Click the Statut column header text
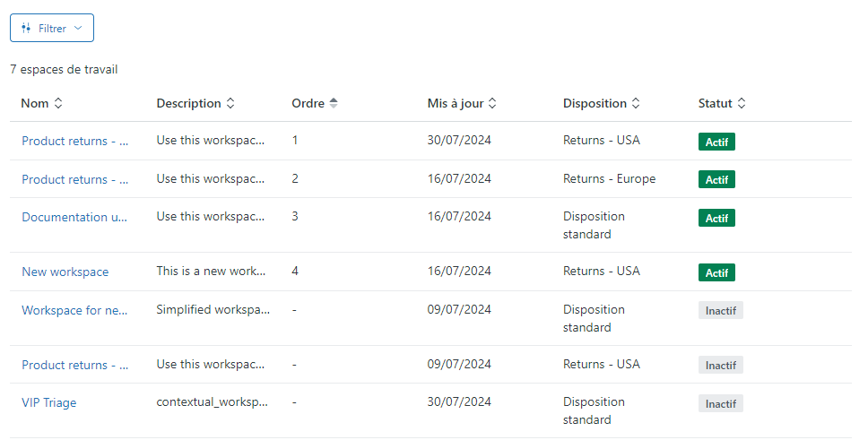This screenshot has width=868, height=440. coord(716,103)
